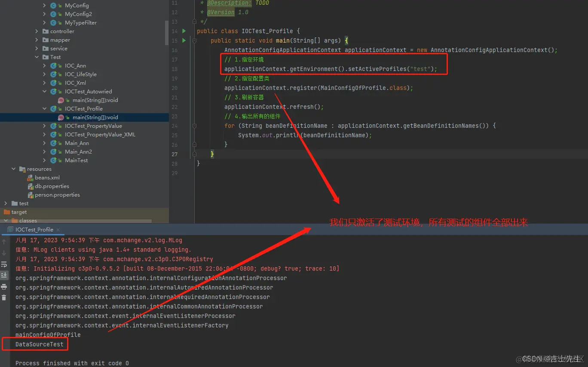Open person.properties from resources

pyautogui.click(x=58, y=195)
